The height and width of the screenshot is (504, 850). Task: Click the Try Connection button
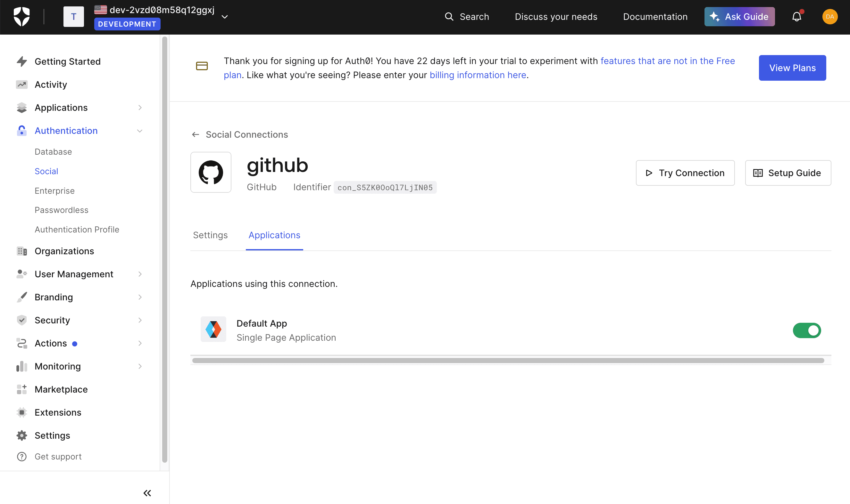click(685, 173)
